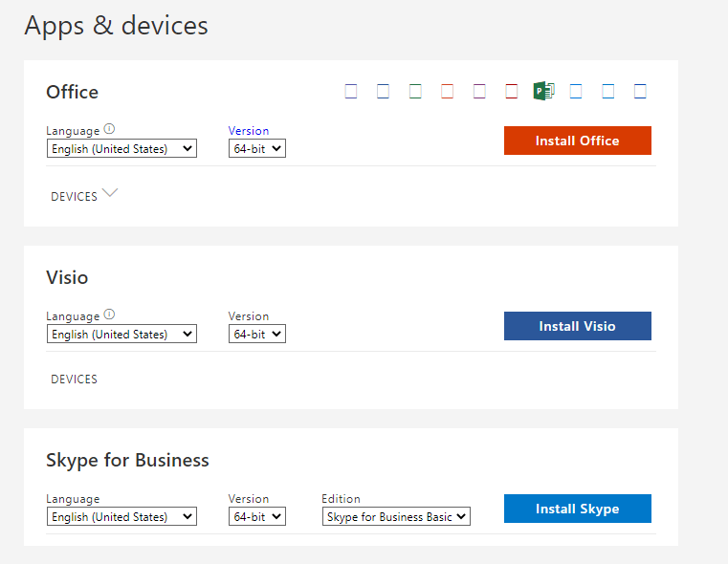Click the Install Office button
Image resolution: width=728 pixels, height=564 pixels.
click(x=577, y=141)
